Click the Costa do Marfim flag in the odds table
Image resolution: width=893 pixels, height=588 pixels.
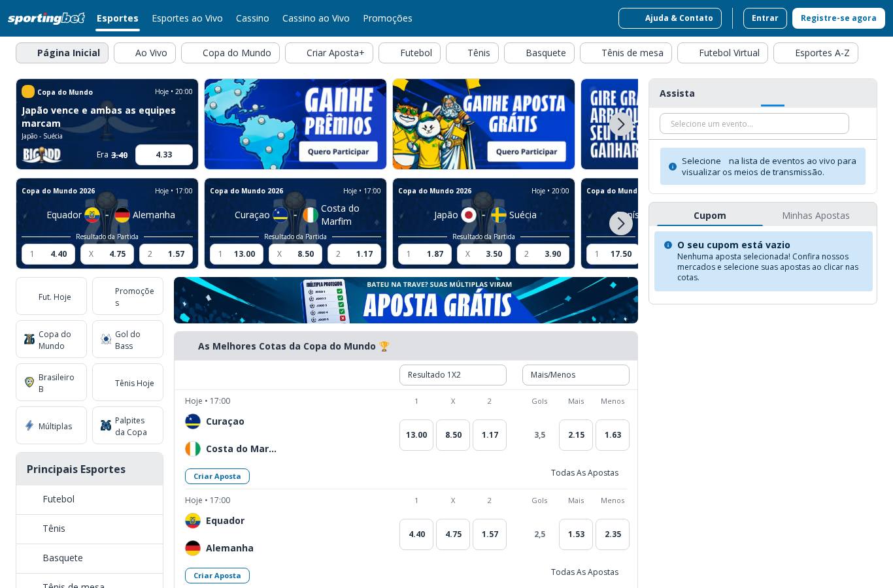[193, 449]
